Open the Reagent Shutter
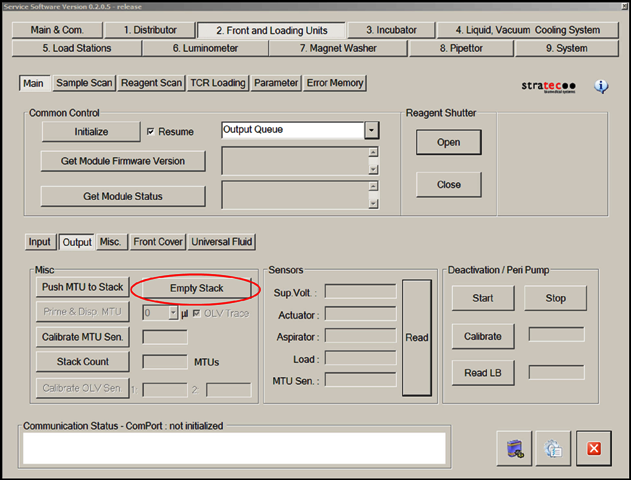Screen dimensions: 631x480 (448, 143)
